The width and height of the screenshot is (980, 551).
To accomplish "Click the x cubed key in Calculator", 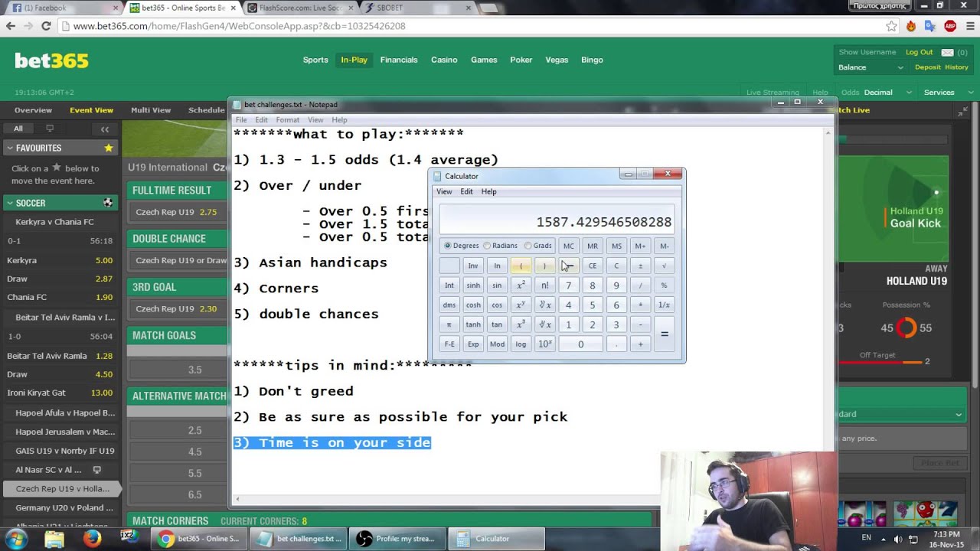I will pyautogui.click(x=521, y=324).
